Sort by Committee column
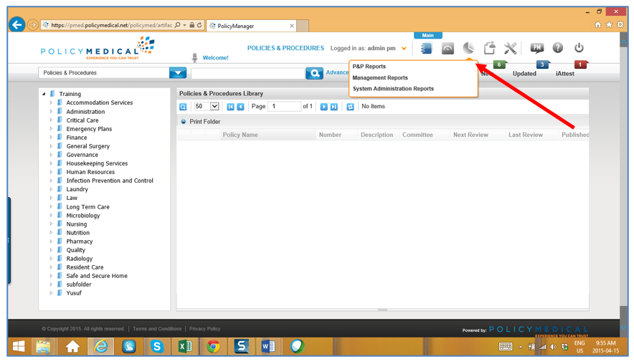 (x=417, y=135)
